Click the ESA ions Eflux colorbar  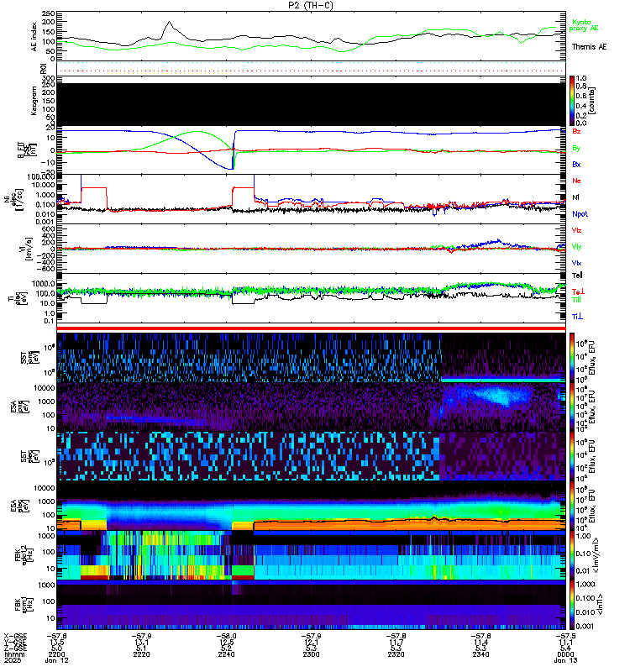[x=572, y=407]
